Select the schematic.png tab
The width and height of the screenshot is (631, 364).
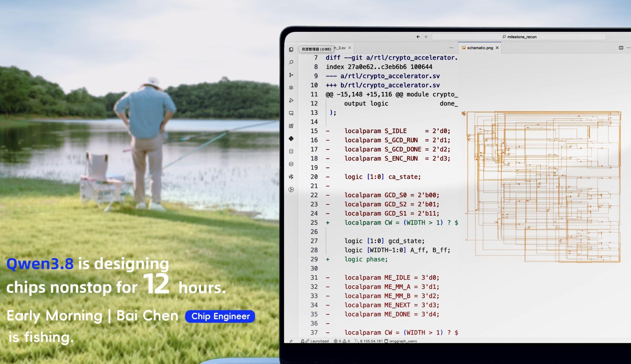click(x=480, y=48)
